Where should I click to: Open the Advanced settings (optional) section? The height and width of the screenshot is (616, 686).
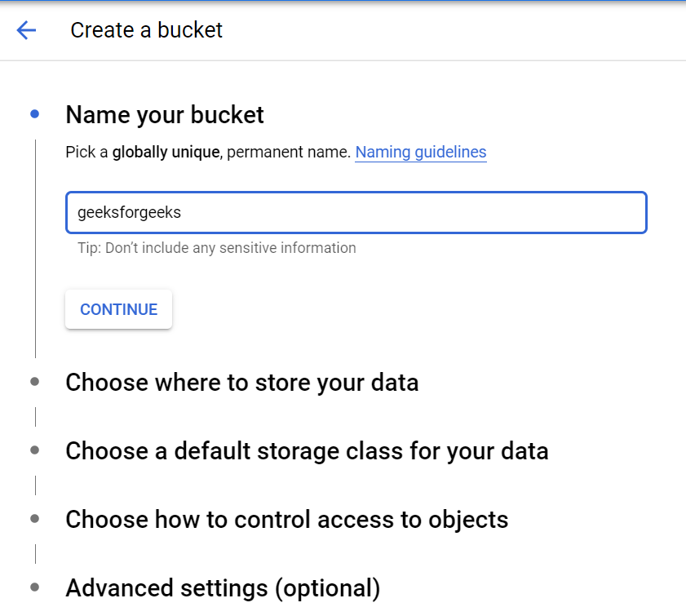coord(223,588)
